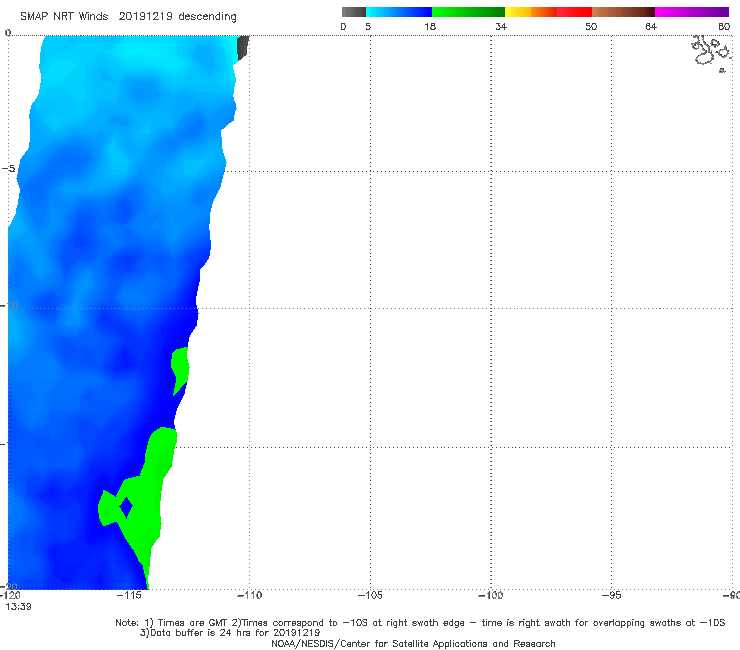This screenshot has width=740, height=650.
Task: Click the longitude label -95
Action: [611, 595]
